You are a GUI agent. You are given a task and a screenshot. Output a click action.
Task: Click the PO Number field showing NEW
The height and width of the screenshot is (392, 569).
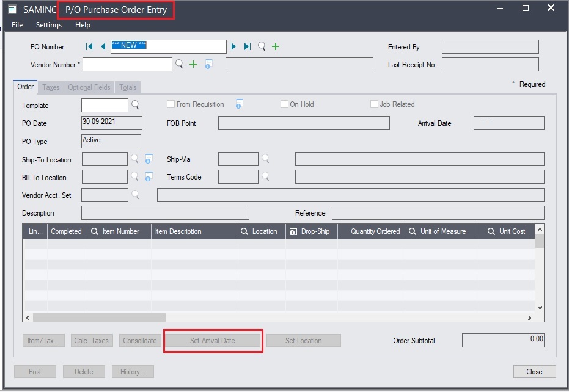169,47
